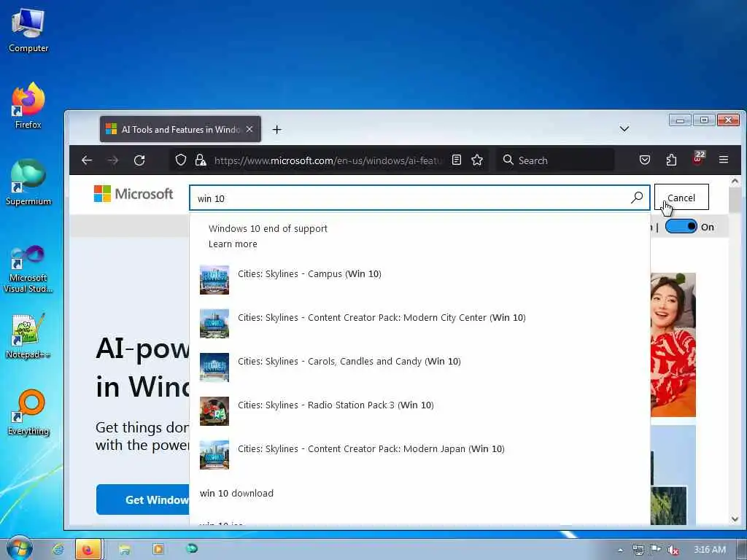The height and width of the screenshot is (560, 747).
Task: Click the extension icon with badge 22
Action: point(698,158)
